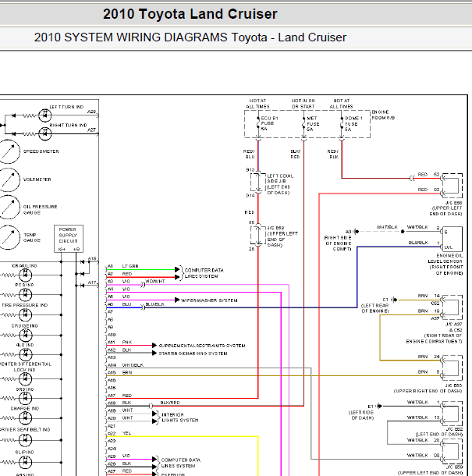Click the "HOT IN ON OR START" label
The image size is (472, 476).
point(303,104)
